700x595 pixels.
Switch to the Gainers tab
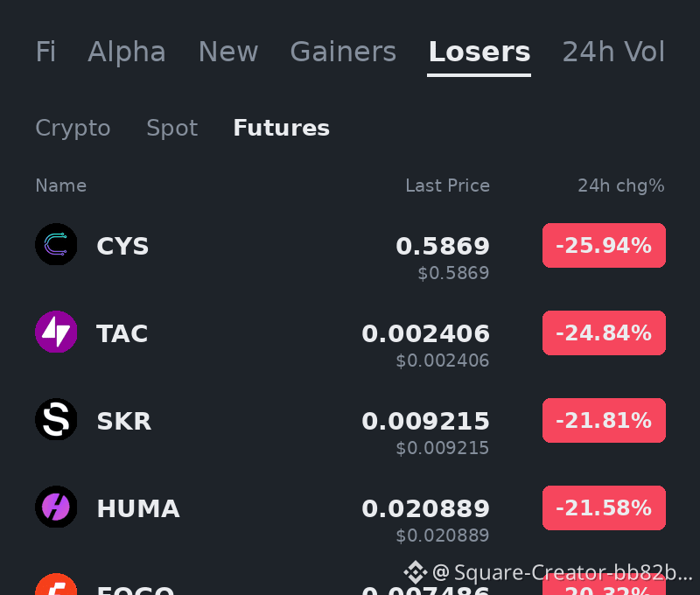(x=343, y=52)
